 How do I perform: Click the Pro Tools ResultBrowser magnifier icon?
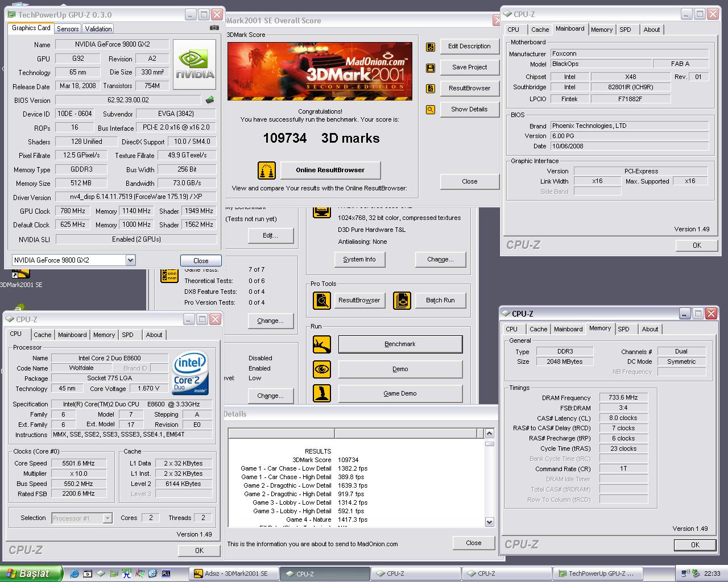point(322,300)
